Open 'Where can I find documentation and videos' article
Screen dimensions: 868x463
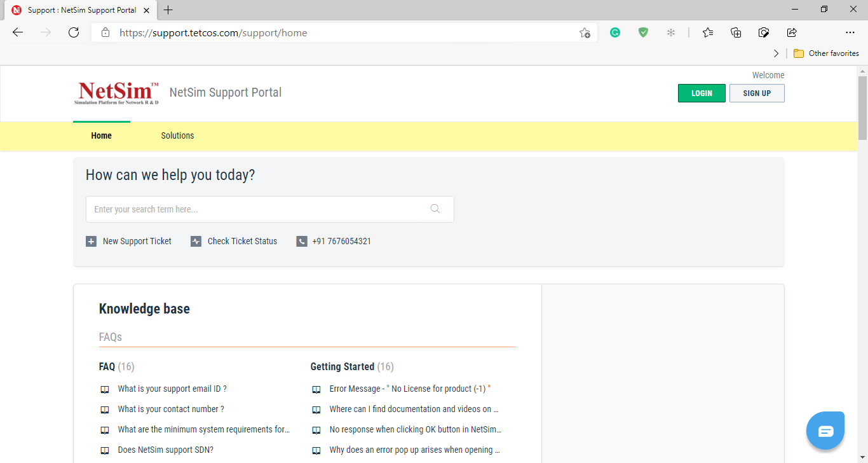pyautogui.click(x=414, y=409)
